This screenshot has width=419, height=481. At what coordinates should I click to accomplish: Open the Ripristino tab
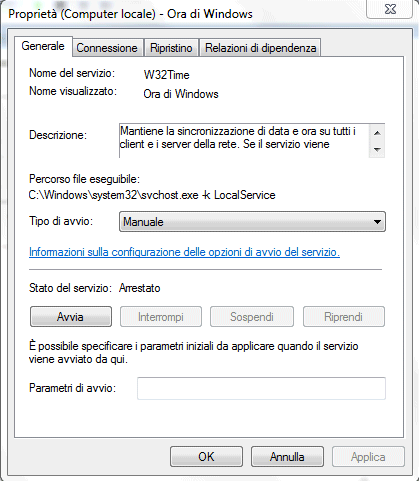pyautogui.click(x=171, y=48)
